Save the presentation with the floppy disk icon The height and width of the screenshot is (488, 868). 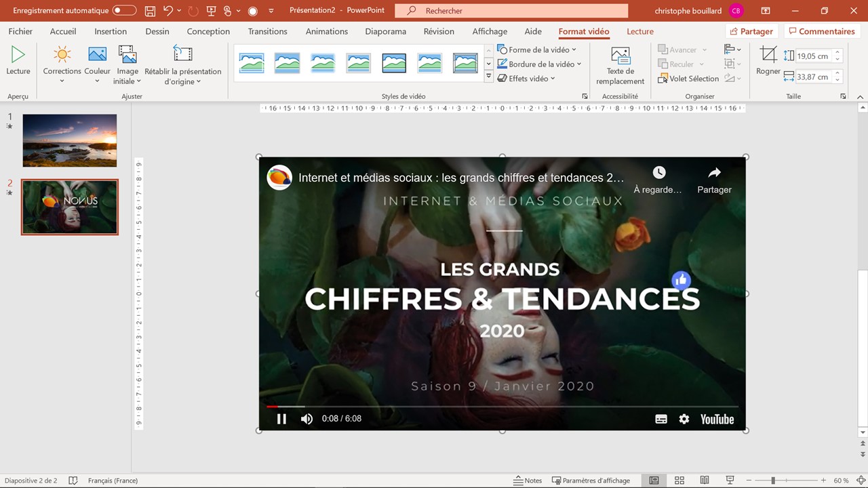(x=150, y=11)
